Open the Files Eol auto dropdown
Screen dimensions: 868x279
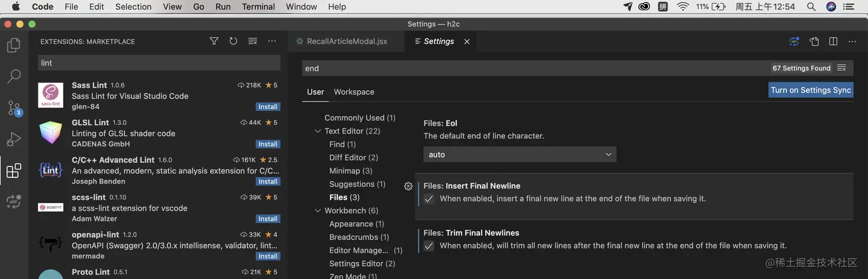pos(520,154)
